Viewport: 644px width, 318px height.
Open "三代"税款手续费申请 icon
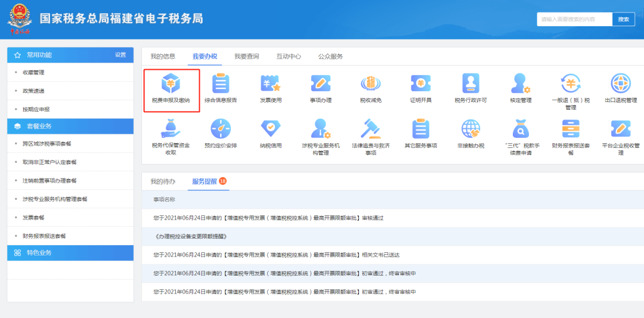click(521, 129)
